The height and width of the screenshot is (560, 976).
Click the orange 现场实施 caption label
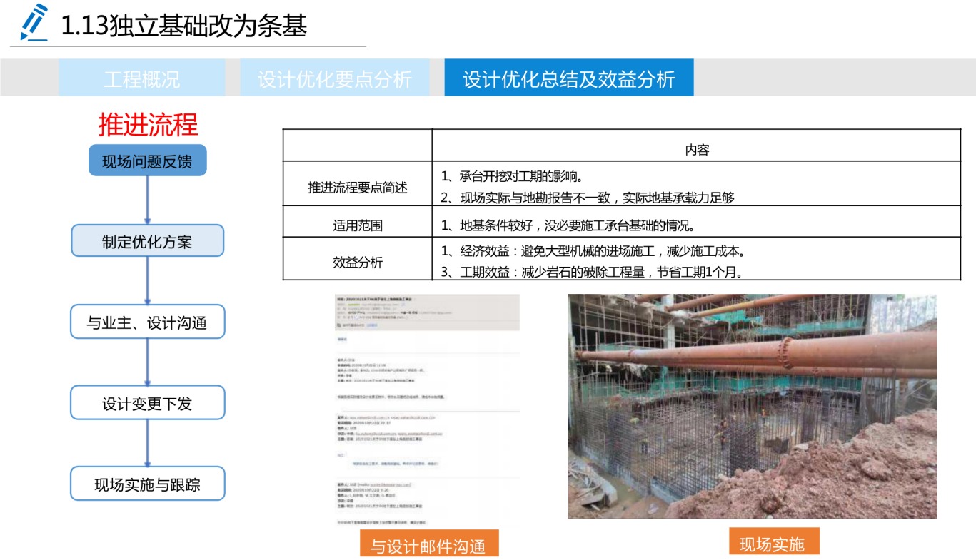pyautogui.click(x=773, y=543)
